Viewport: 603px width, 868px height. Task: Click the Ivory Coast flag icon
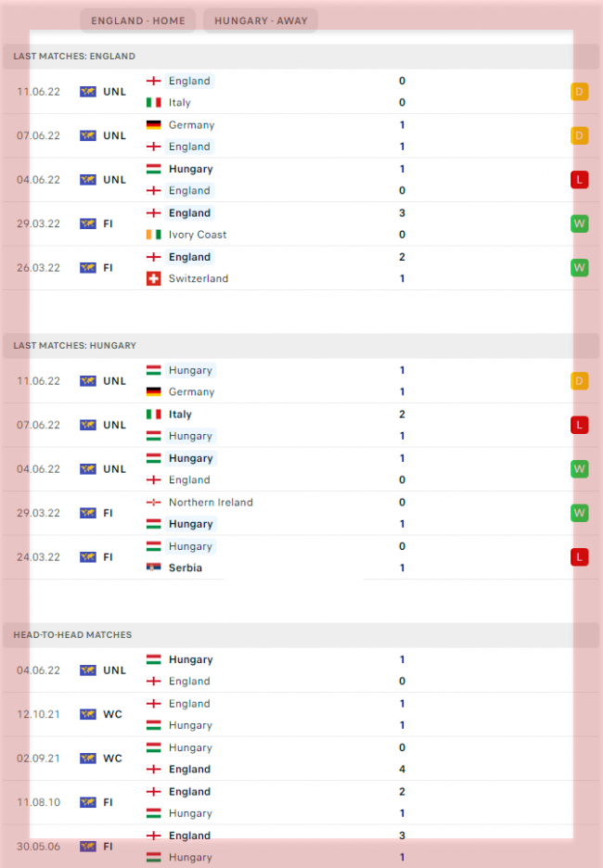(x=154, y=235)
